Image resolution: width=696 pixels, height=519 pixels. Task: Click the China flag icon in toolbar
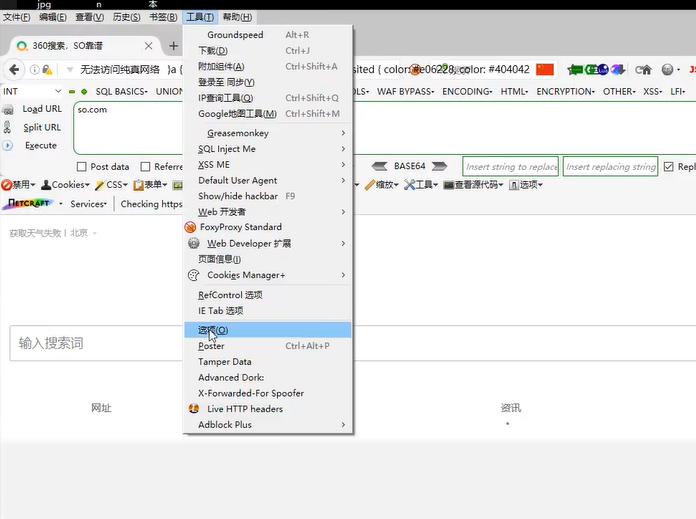pyautogui.click(x=545, y=70)
